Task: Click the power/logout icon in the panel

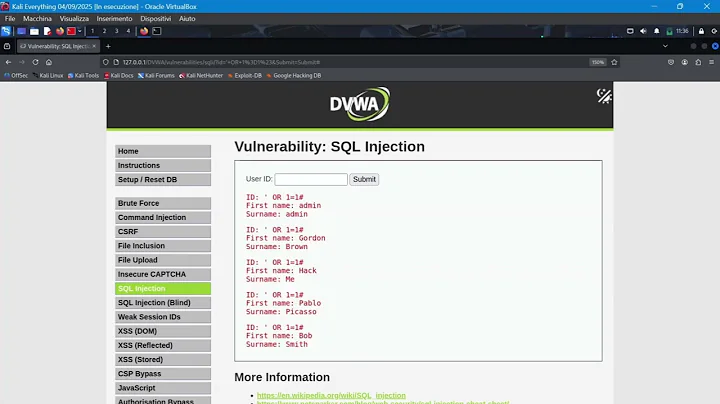Action: [714, 31]
